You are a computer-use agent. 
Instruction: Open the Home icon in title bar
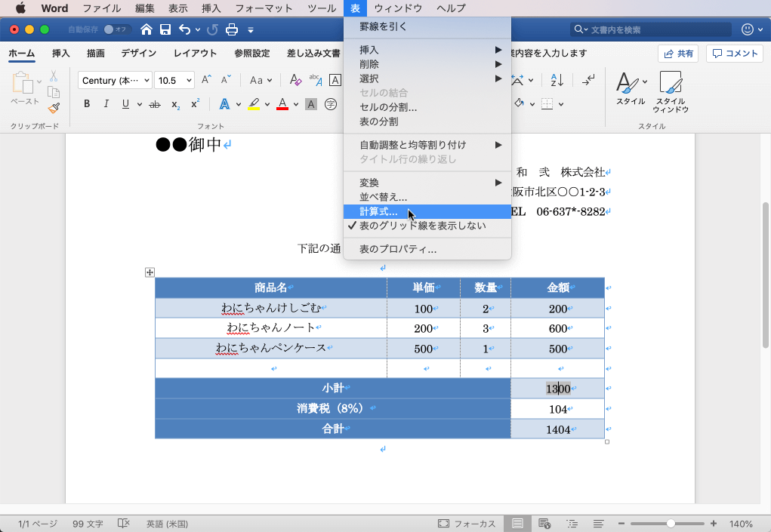(x=146, y=29)
